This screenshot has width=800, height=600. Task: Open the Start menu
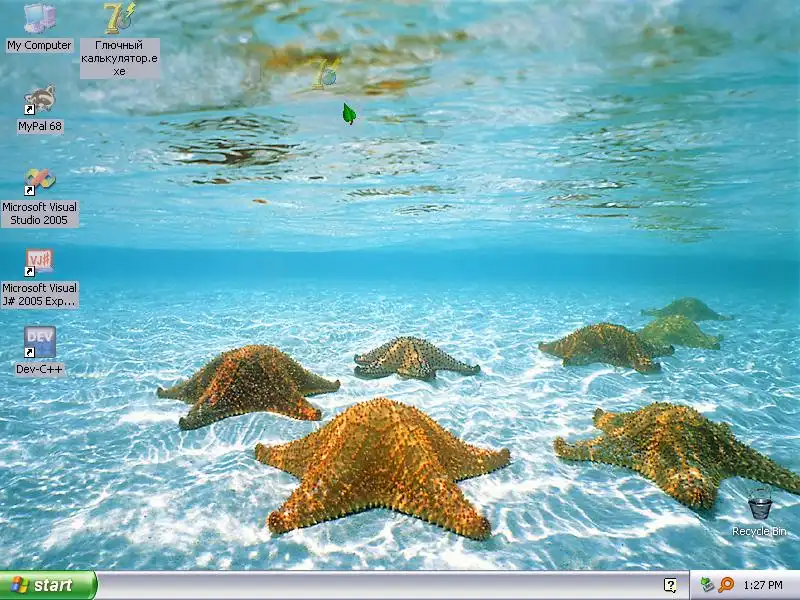pos(48,585)
